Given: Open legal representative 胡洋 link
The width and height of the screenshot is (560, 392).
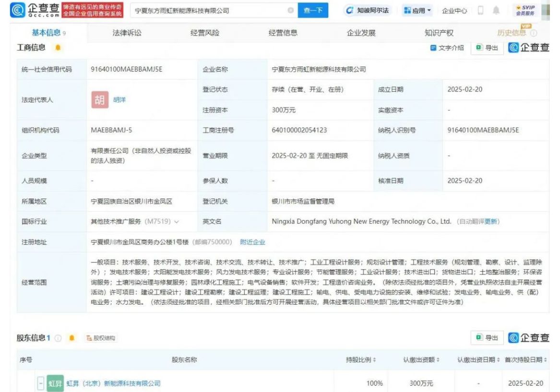Looking at the screenshot, I should [119, 100].
